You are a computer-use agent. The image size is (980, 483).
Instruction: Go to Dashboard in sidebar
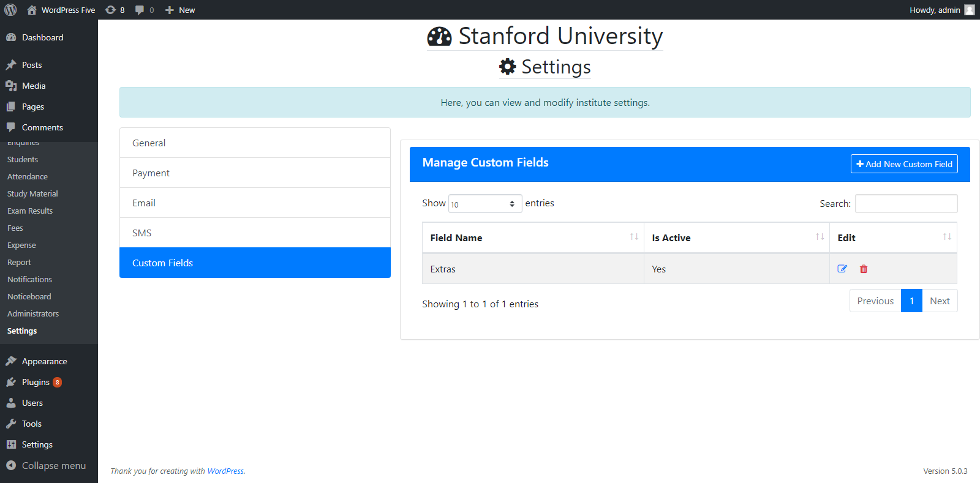pyautogui.click(x=42, y=37)
